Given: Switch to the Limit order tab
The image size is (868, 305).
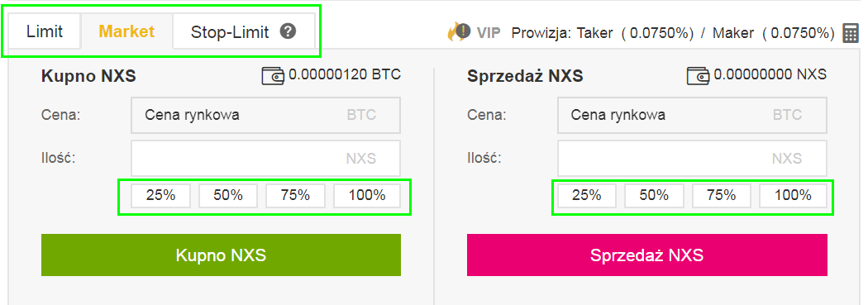Looking at the screenshot, I should click(x=45, y=31).
